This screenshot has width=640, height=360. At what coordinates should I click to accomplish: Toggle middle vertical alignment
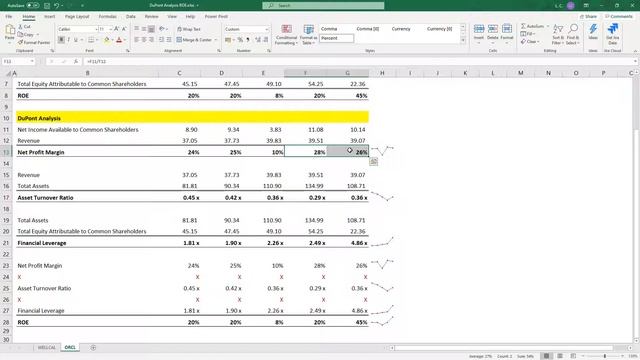144,29
